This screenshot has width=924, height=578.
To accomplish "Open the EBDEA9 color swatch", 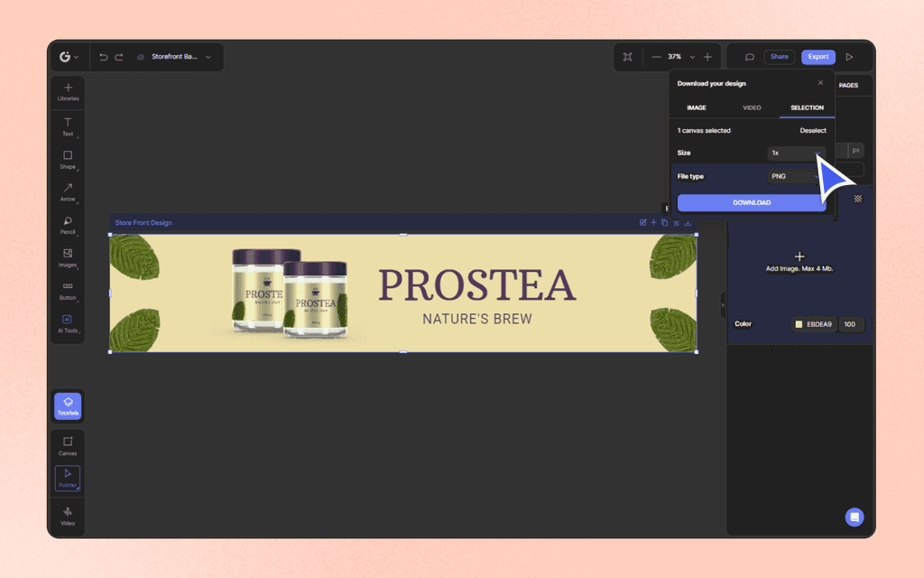I will pyautogui.click(x=799, y=323).
